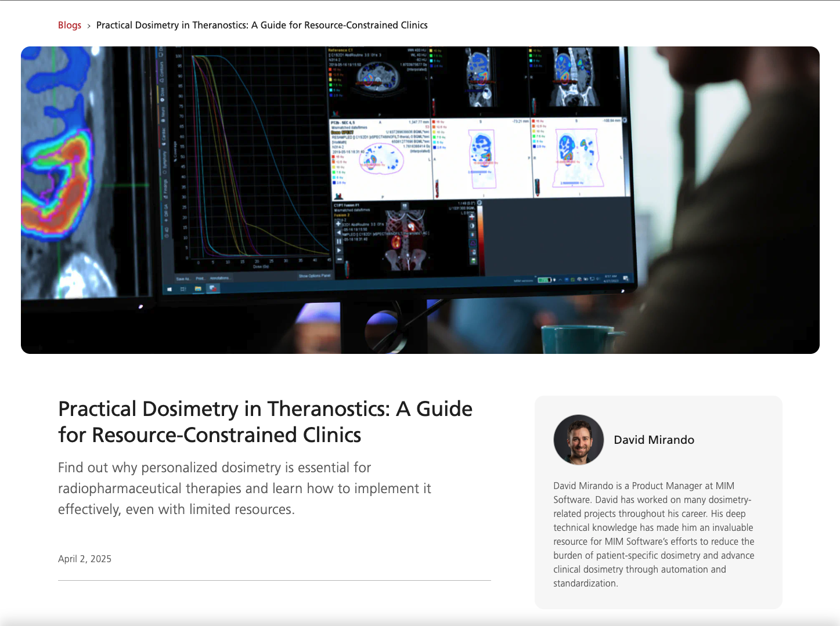Click the Show Options Panel button
Viewport: 840px width, 626px height.
pyautogui.click(x=315, y=275)
